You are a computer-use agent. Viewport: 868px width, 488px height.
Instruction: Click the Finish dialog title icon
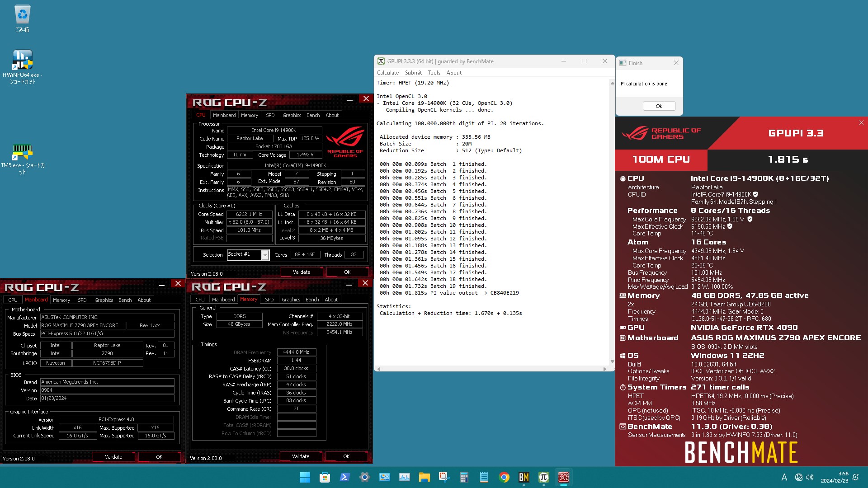coord(623,63)
